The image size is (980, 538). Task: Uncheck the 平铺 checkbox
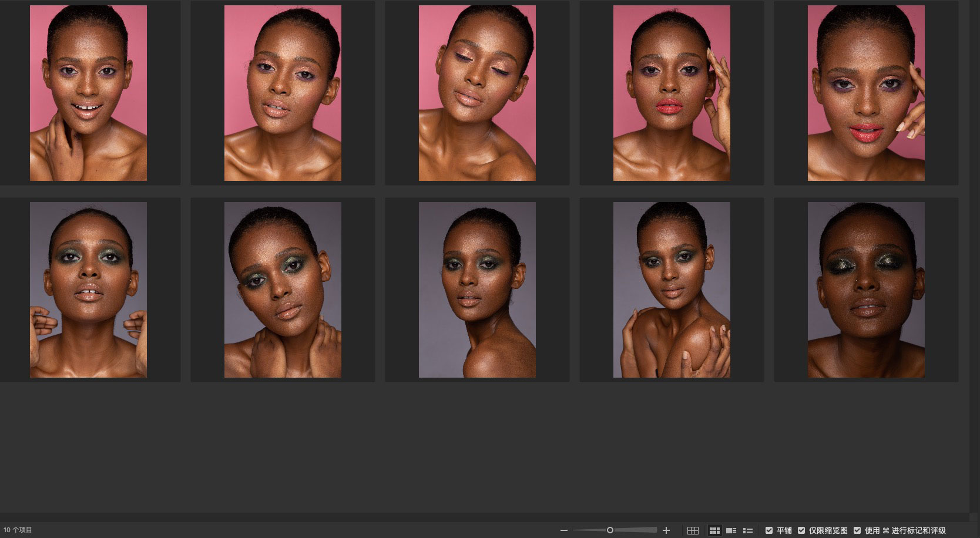point(769,530)
